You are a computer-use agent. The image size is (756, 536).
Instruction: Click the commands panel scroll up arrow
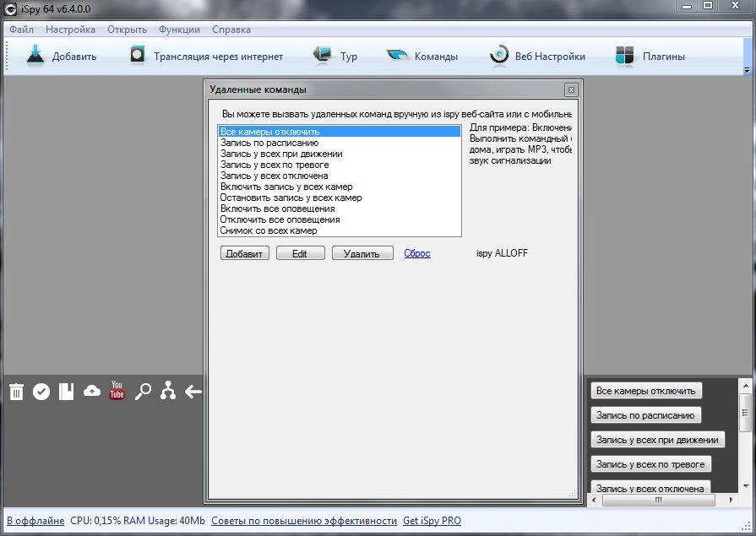pyautogui.click(x=745, y=386)
